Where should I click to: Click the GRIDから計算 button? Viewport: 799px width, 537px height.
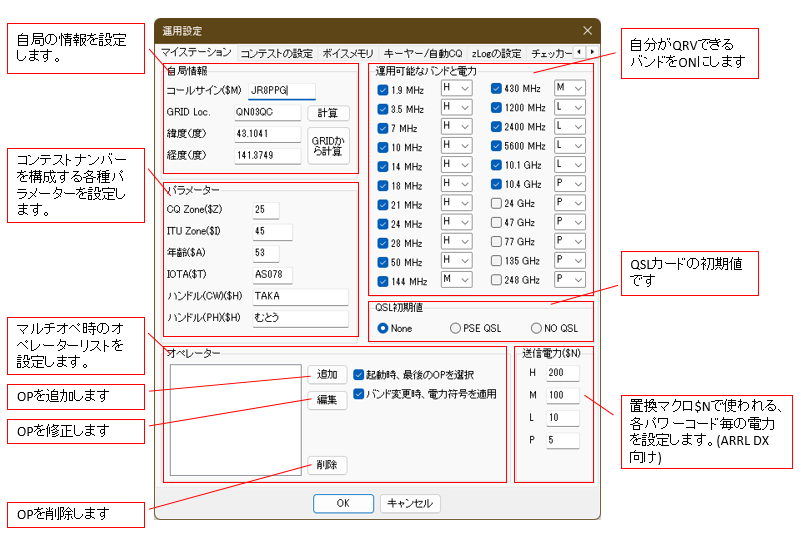click(x=328, y=146)
